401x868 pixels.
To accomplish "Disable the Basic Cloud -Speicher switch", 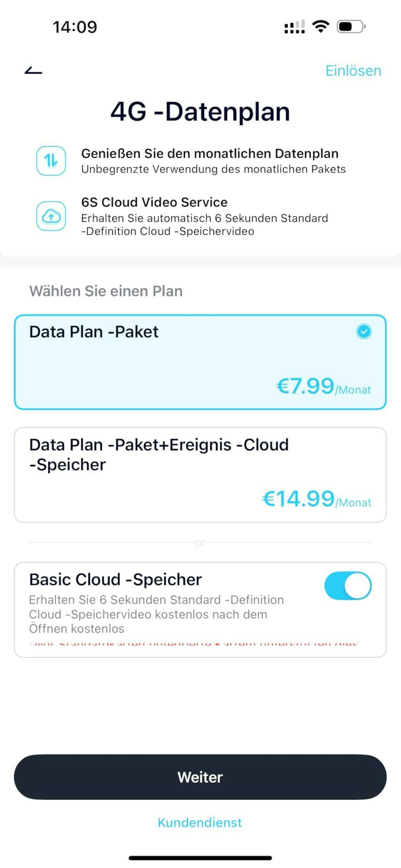I will pos(348,586).
